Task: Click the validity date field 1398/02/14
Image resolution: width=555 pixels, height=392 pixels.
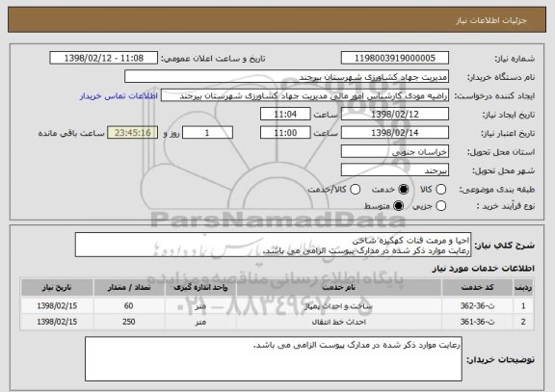Action: [x=395, y=133]
